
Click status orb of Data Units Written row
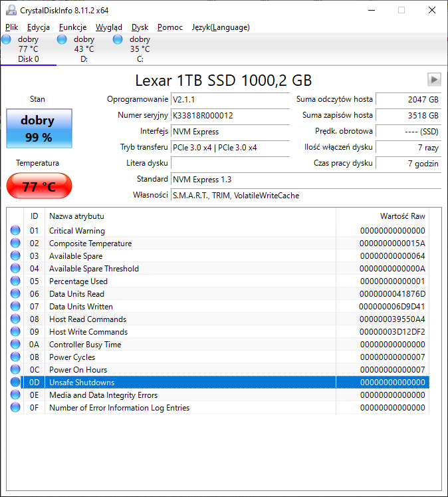(15, 307)
